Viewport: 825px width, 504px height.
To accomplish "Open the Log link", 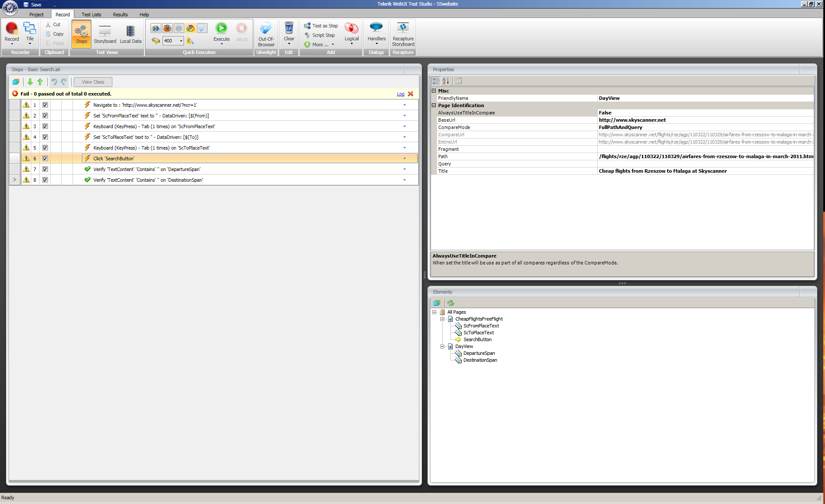I will tap(400, 94).
